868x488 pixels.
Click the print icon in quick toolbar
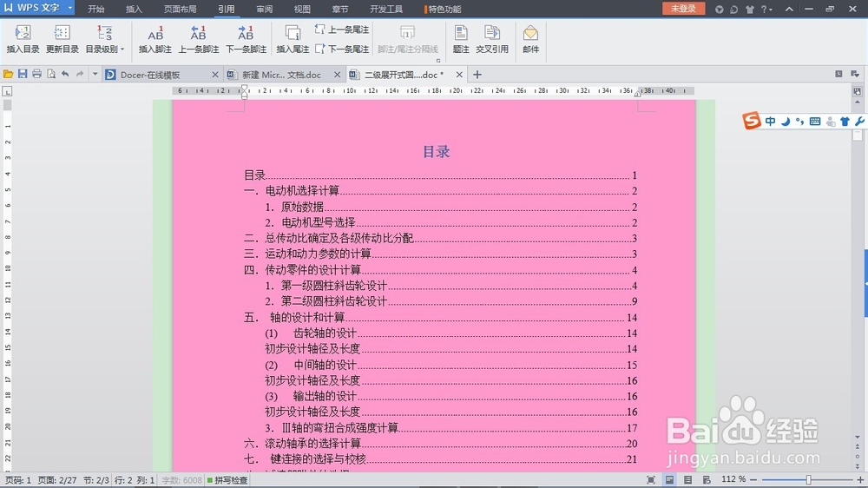[36, 74]
